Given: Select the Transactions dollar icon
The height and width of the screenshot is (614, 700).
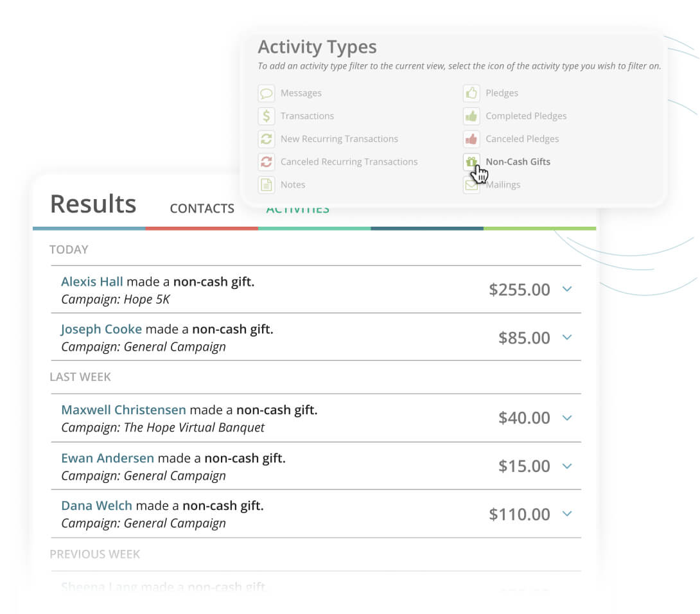Looking at the screenshot, I should (267, 116).
